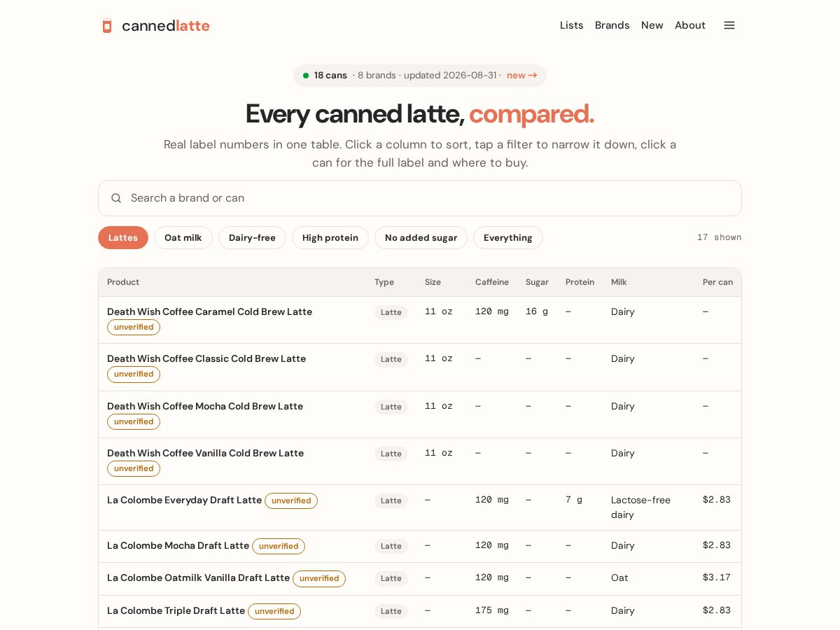Click the 16 g sugar value
The image size is (840, 630).
(537, 311)
